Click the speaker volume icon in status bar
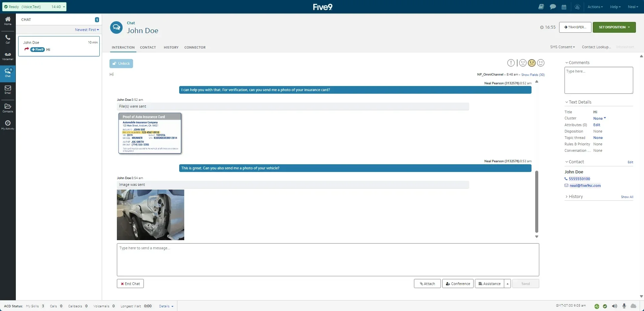 pos(614,306)
